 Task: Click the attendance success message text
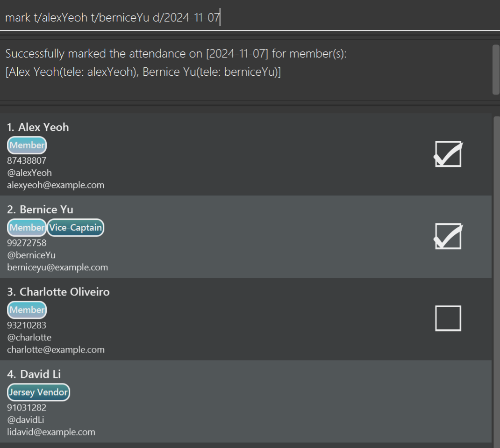[x=176, y=54]
